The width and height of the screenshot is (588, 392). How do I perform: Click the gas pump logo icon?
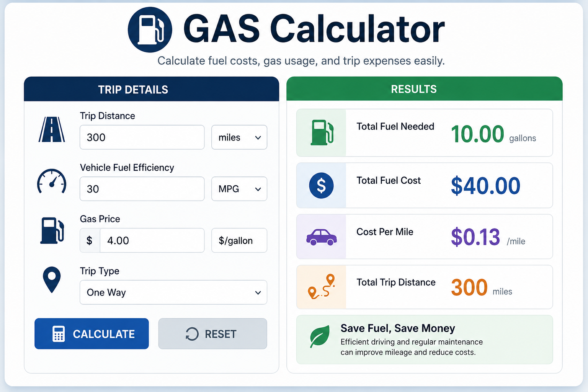pyautogui.click(x=150, y=29)
